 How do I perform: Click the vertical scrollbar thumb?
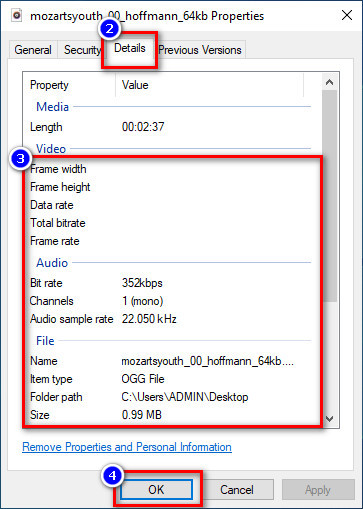(x=329, y=196)
